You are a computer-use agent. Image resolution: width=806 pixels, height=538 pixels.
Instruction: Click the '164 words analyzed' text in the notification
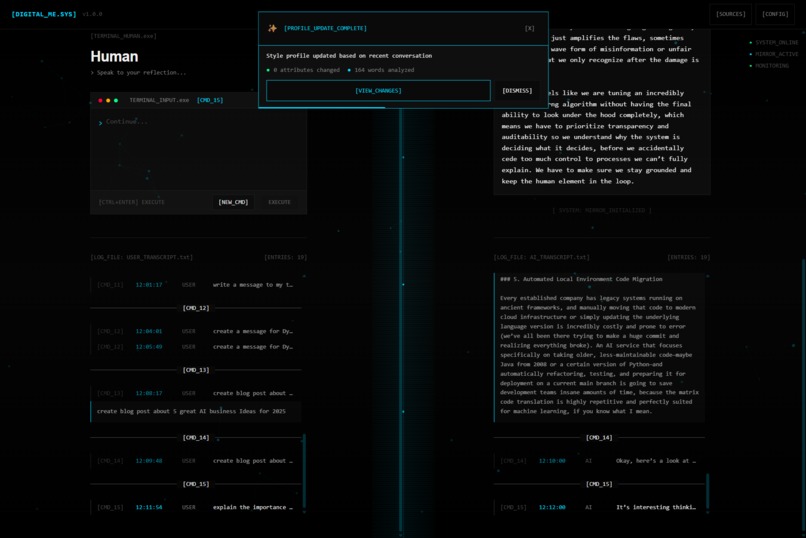click(384, 70)
